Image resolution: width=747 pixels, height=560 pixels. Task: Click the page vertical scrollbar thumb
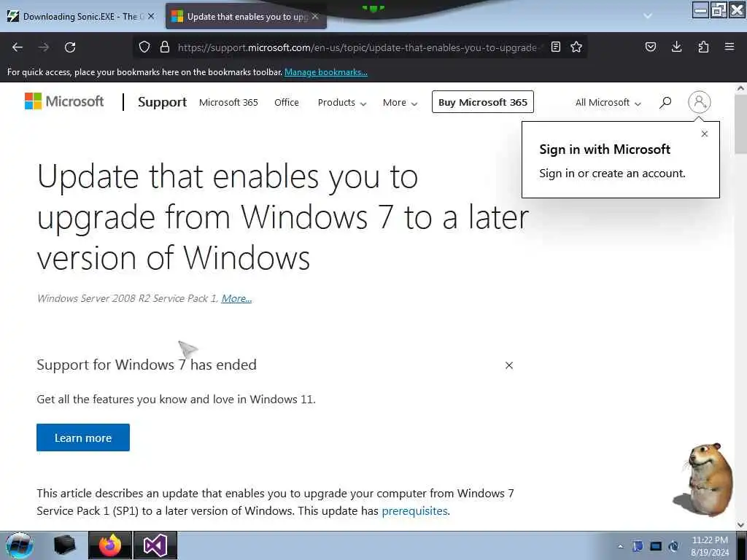tap(740, 122)
